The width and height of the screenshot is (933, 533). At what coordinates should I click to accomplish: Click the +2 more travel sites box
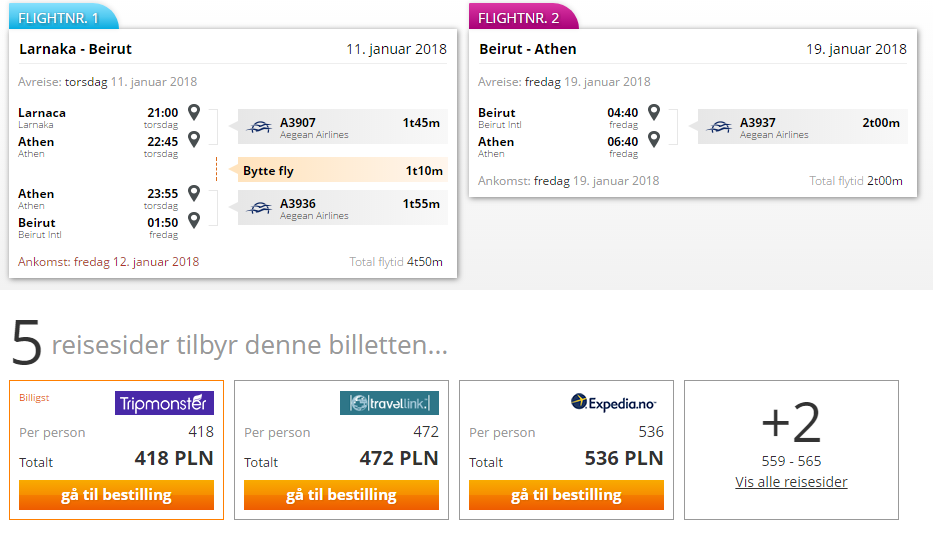(x=791, y=450)
